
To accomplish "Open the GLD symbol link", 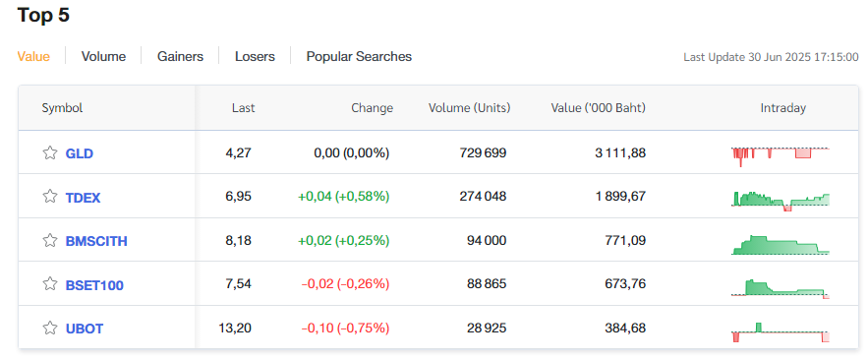I will click(x=80, y=153).
